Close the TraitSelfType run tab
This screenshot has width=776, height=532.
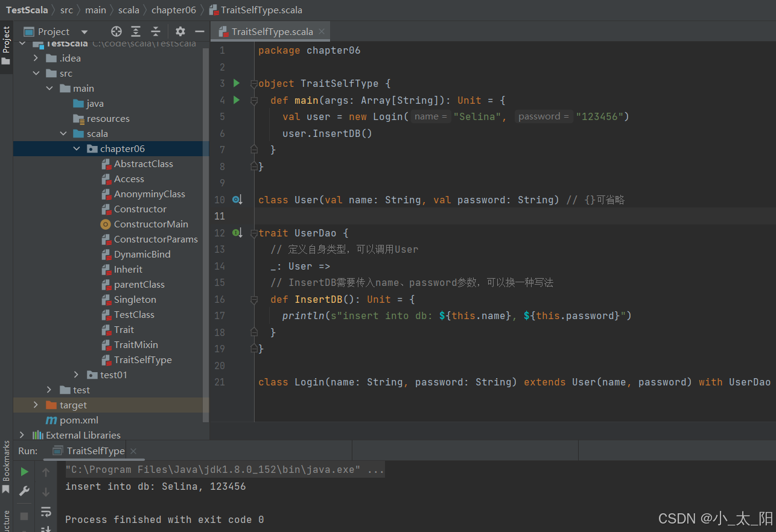click(x=133, y=451)
